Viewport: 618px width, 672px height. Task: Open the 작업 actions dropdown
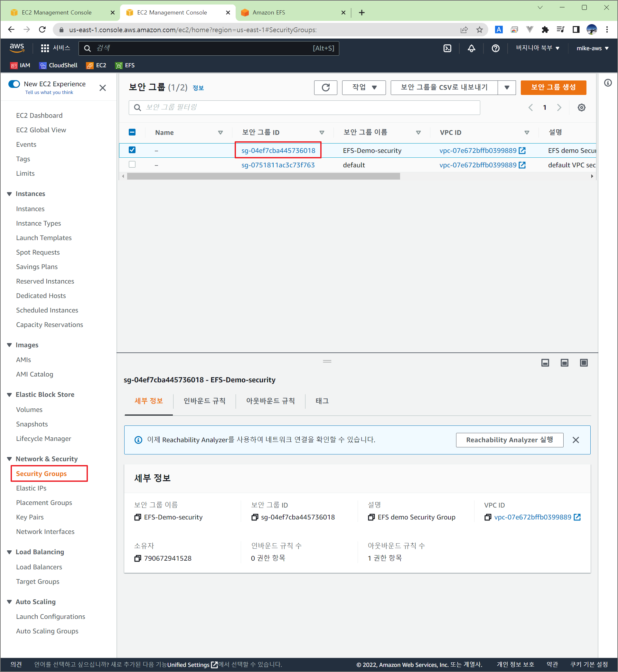click(363, 88)
